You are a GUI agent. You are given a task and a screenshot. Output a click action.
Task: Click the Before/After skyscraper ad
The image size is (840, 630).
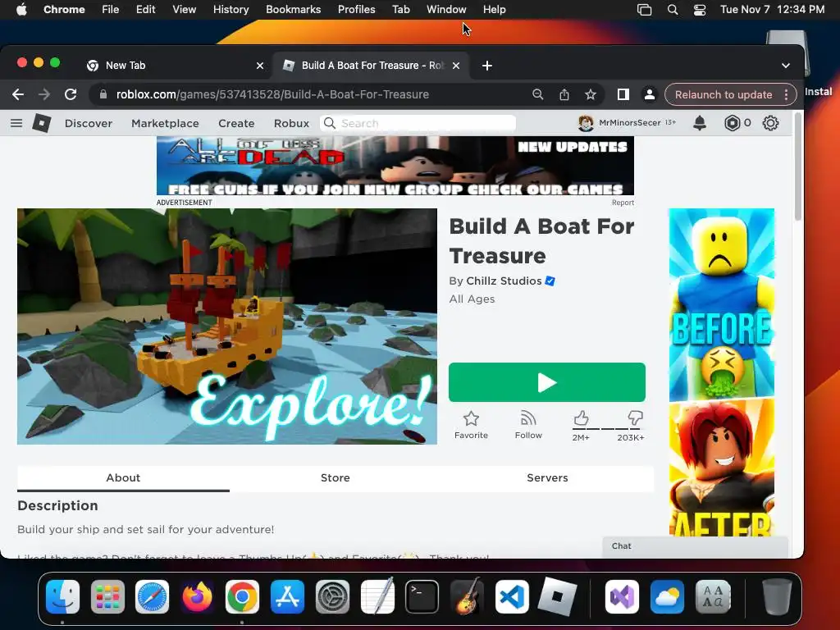[x=722, y=372]
